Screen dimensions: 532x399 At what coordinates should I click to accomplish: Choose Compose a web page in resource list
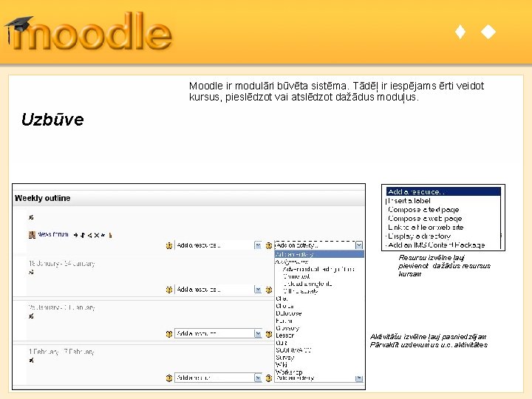425,219
